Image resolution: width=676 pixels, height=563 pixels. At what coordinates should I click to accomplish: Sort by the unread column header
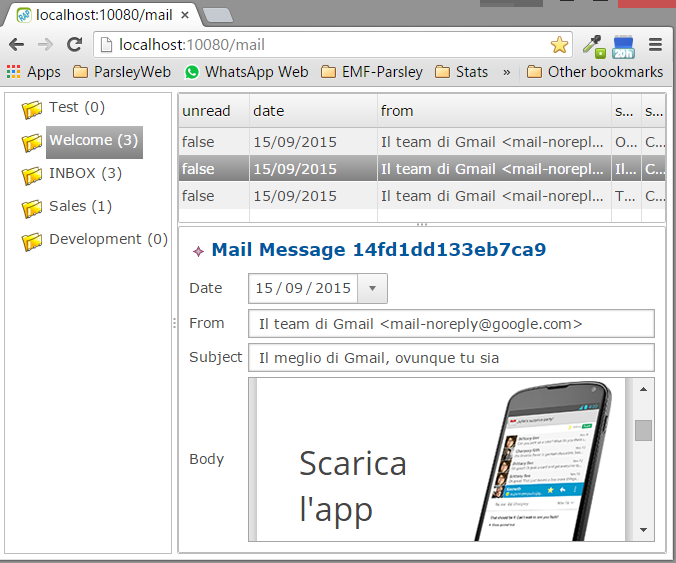[x=214, y=111]
